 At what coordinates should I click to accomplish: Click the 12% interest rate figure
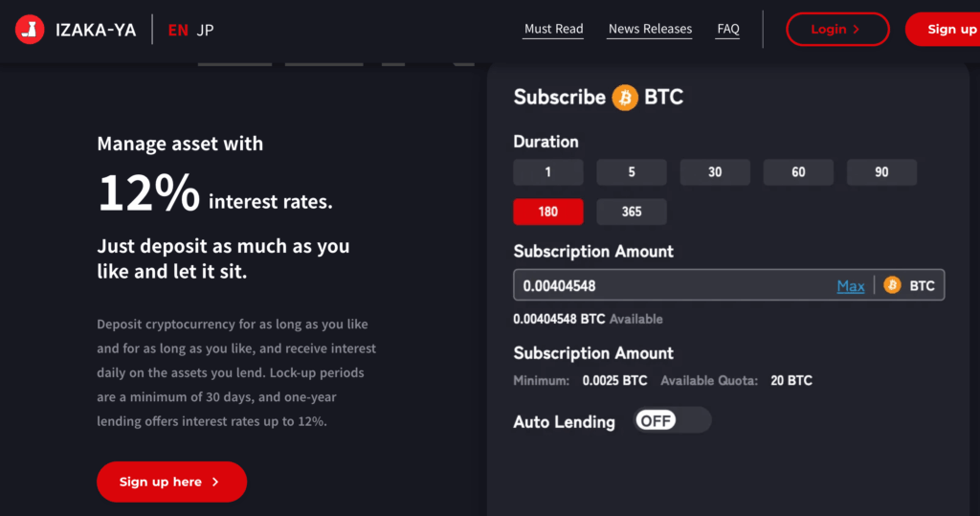pyautogui.click(x=148, y=192)
